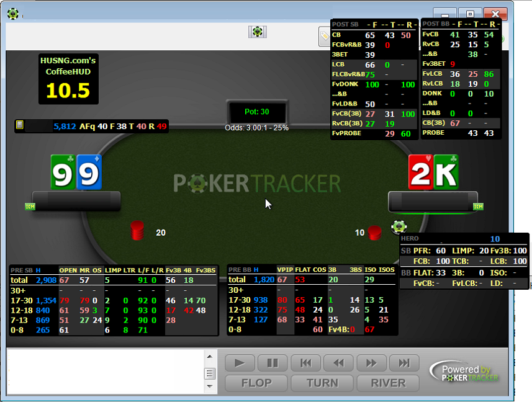Click the 2,908 total hands value

(x=46, y=280)
